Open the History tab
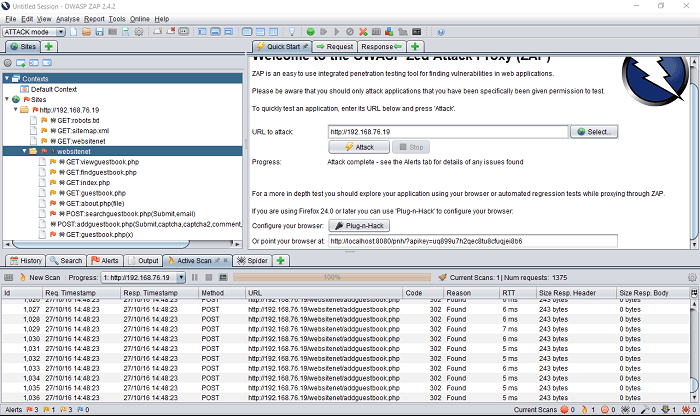 26,261
